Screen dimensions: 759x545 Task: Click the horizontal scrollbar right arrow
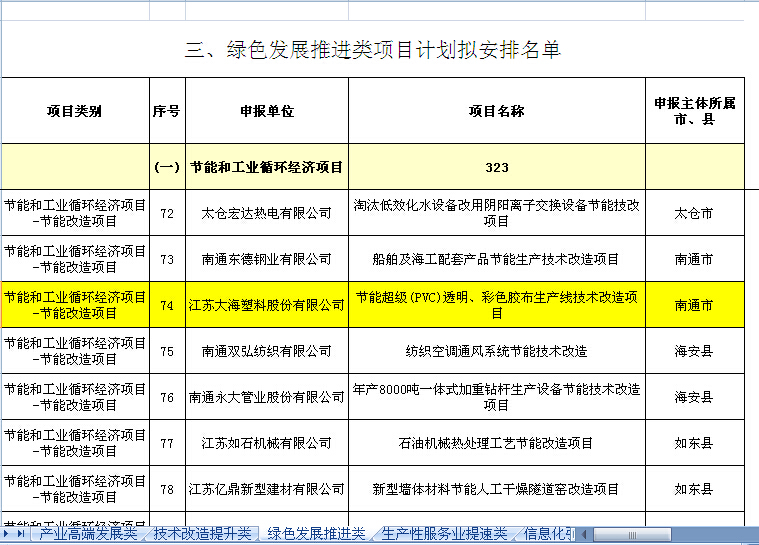[750, 534]
